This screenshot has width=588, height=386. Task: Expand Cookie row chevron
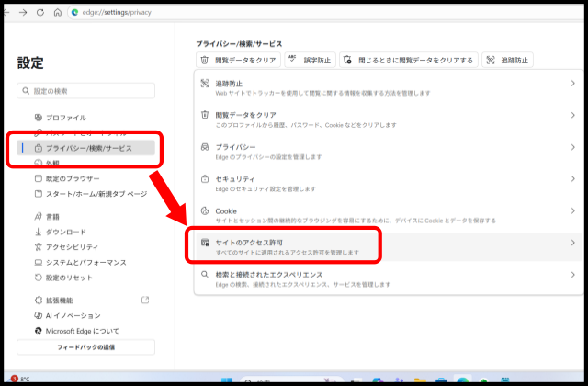click(x=572, y=210)
